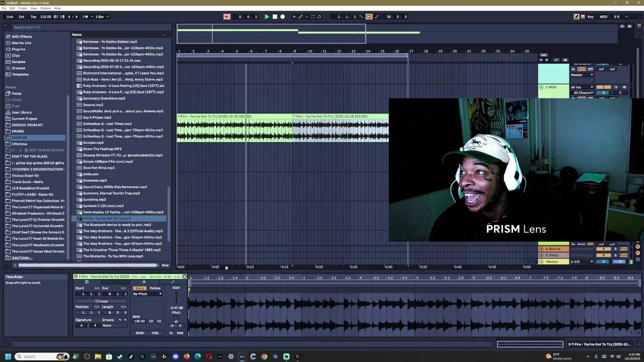The height and width of the screenshot is (362, 644).
Task: Open the All Ins dropdown on 2 MIDI
Action: click(582, 87)
